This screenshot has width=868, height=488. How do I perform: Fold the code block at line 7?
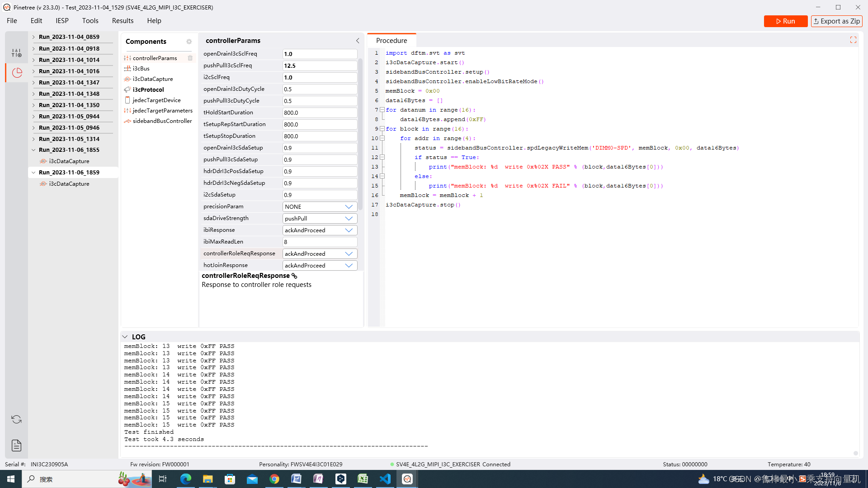pos(382,110)
